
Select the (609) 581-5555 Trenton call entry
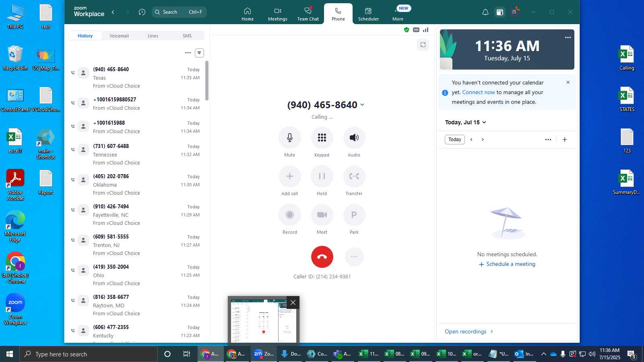137,245
